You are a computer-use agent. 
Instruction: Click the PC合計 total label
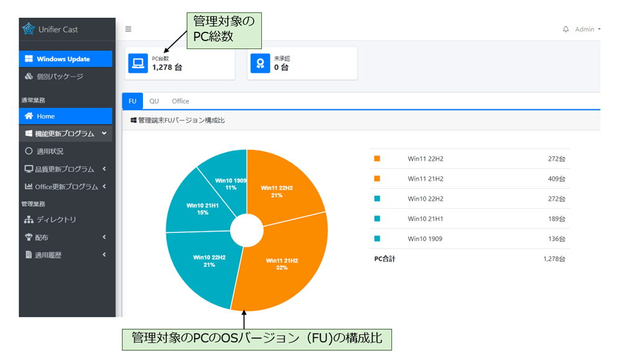click(384, 259)
